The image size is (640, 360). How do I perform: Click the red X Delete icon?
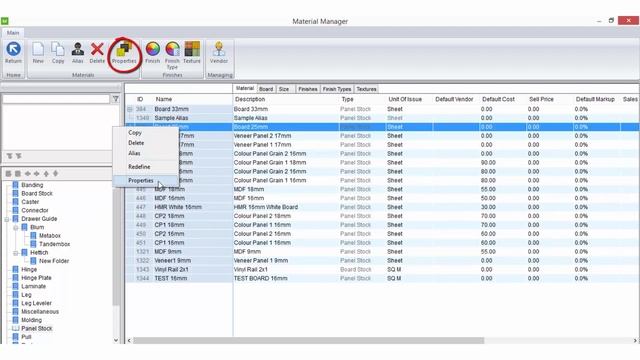(97, 49)
